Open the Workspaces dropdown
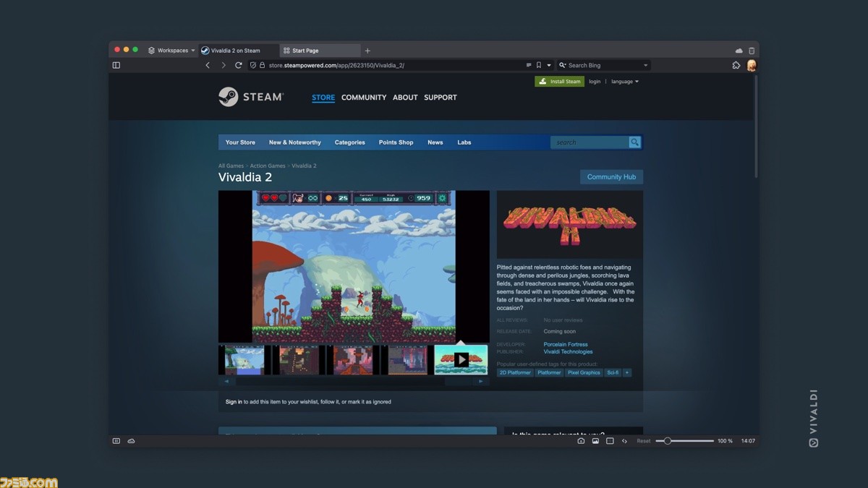868x488 pixels. 171,51
